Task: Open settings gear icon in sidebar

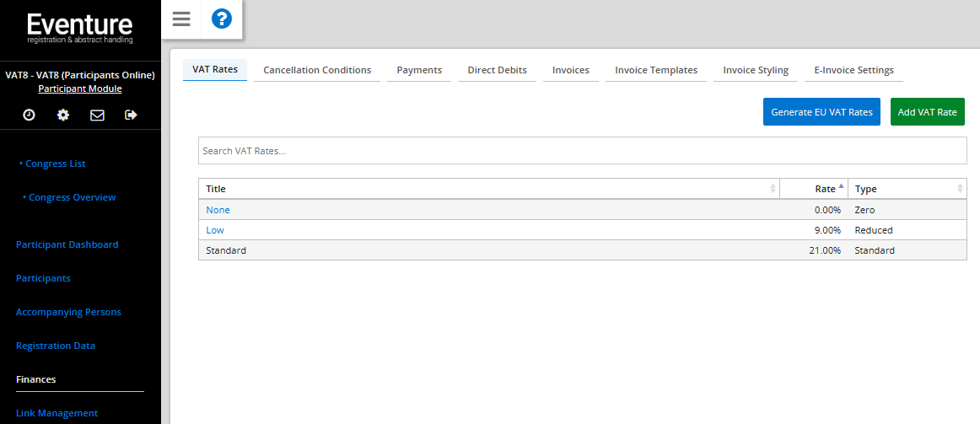Action: [63, 115]
